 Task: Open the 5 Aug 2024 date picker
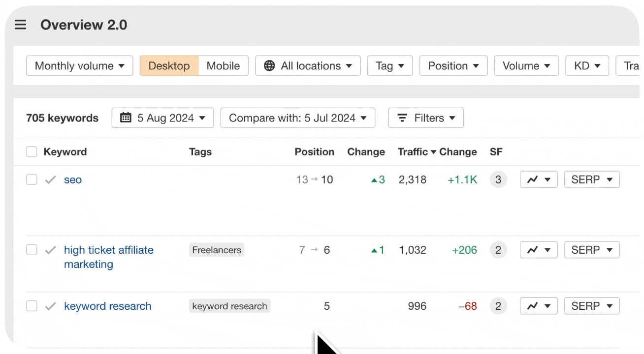162,118
